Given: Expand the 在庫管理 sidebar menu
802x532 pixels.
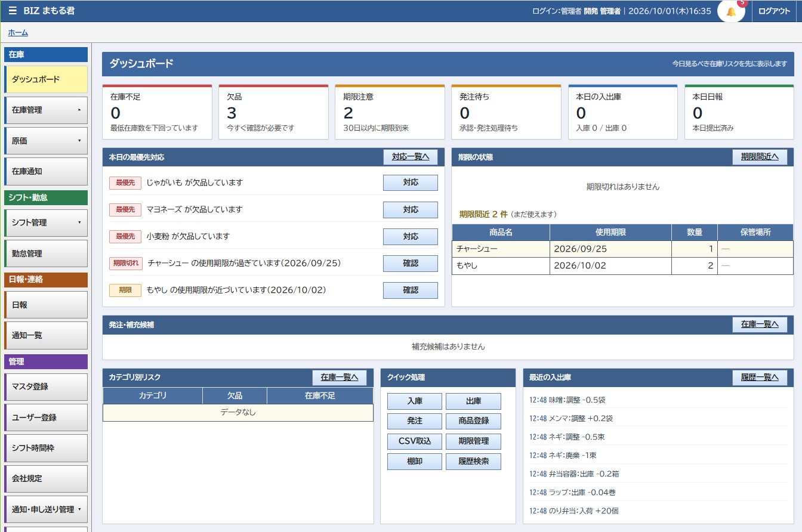Looking at the screenshot, I should click(46, 110).
